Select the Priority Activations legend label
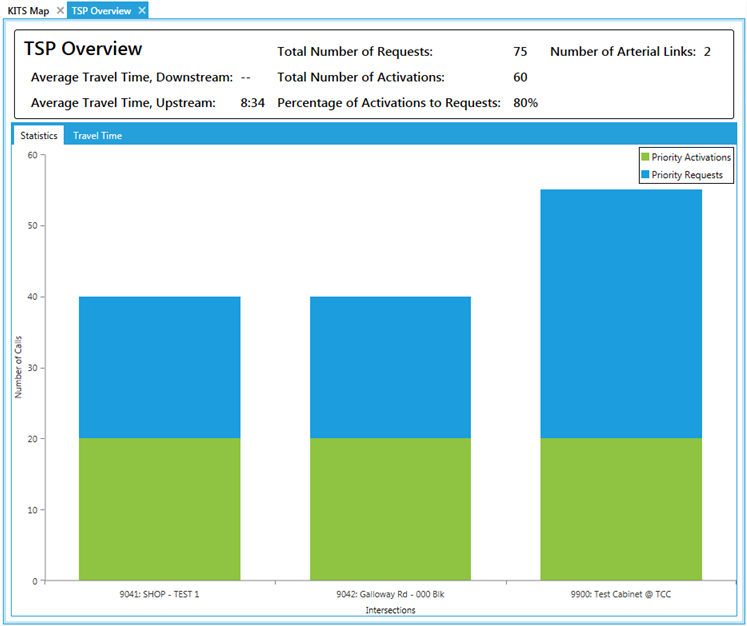747x626 pixels. 691,157
